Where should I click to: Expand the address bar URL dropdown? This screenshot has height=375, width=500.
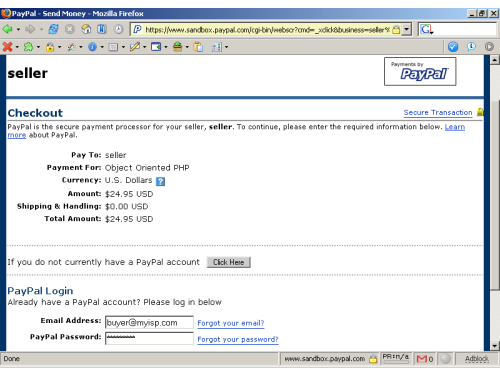click(406, 29)
